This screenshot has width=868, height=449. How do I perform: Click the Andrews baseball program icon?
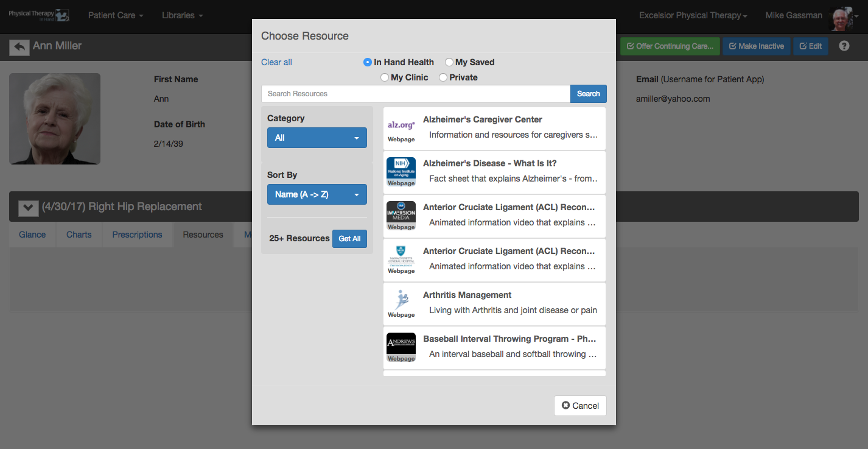point(401,344)
